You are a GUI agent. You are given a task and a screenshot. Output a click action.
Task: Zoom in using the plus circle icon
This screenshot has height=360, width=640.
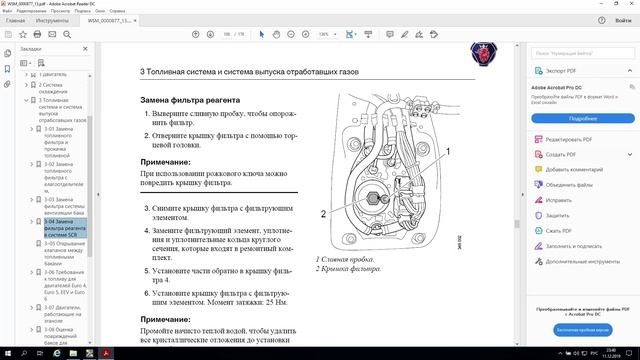tap(305, 35)
